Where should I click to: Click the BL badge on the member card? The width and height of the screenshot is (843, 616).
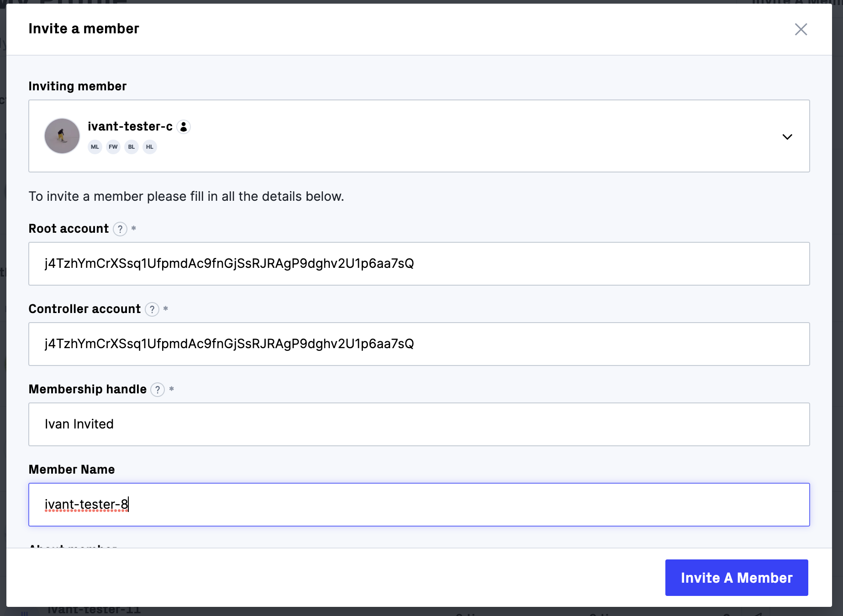tap(131, 147)
